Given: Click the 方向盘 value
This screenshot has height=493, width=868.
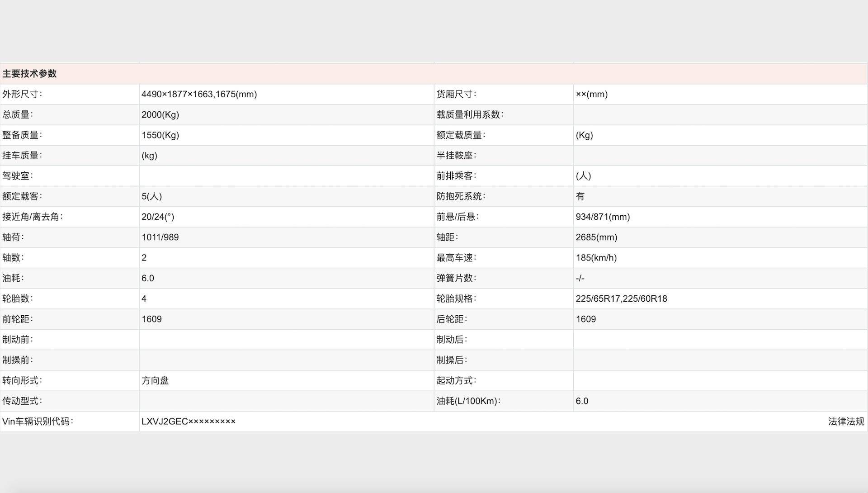Looking at the screenshot, I should (155, 380).
